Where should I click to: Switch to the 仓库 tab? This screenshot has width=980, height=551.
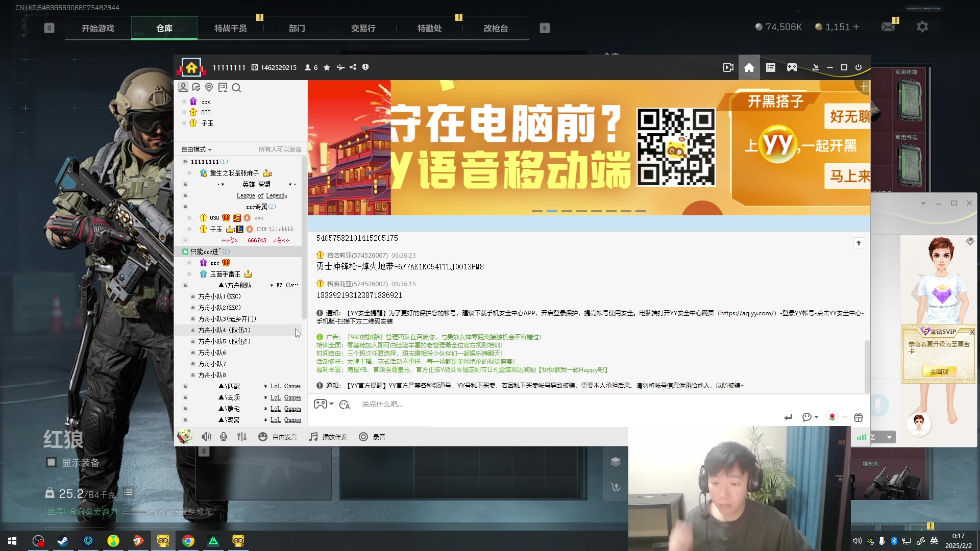tap(164, 28)
